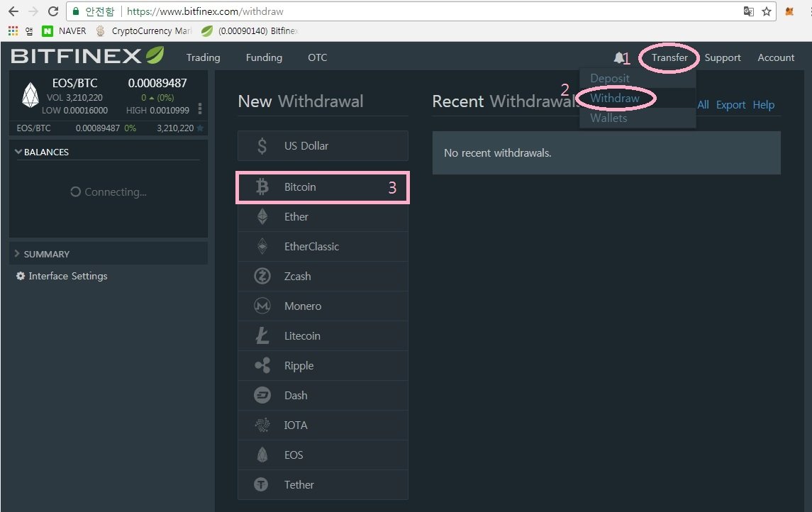Open the Funding menu
This screenshot has width=812, height=512.
264,57
